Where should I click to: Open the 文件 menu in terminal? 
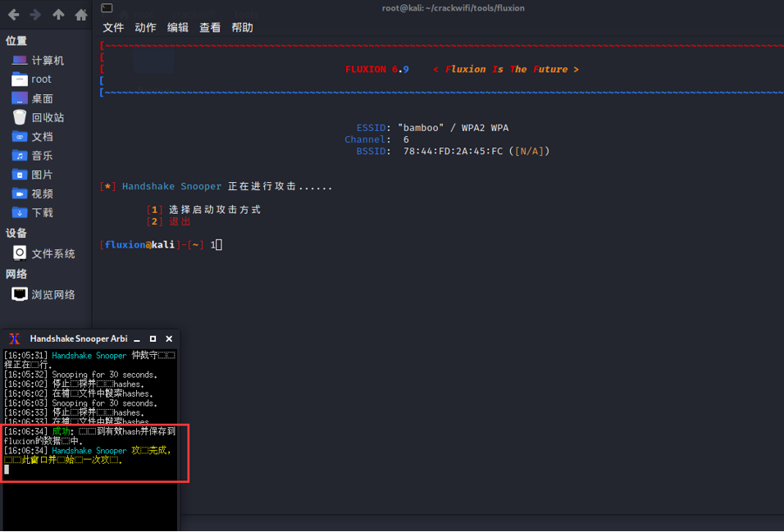point(113,28)
